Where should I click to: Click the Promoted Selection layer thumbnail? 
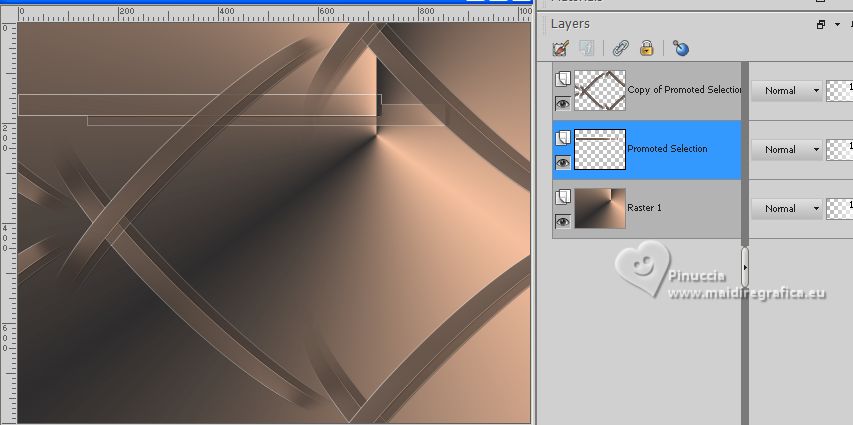tap(600, 149)
